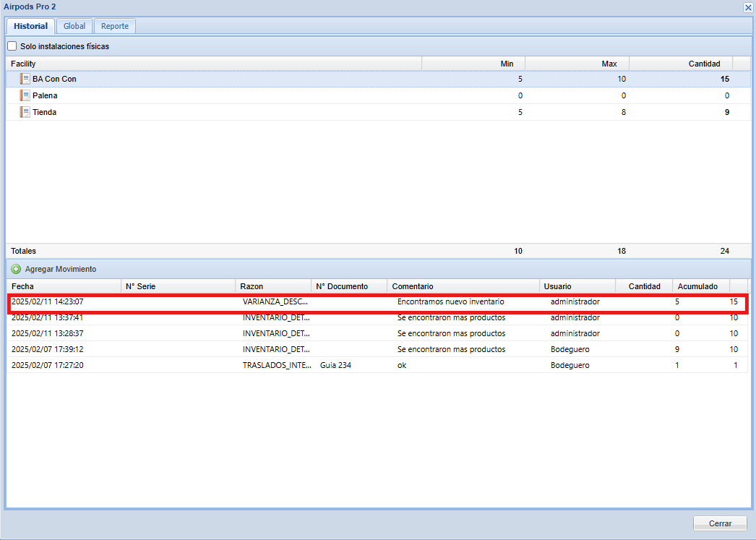Click INVENTARIO_DET... in the 17:39:12 row
The image size is (756, 540).
click(x=276, y=350)
